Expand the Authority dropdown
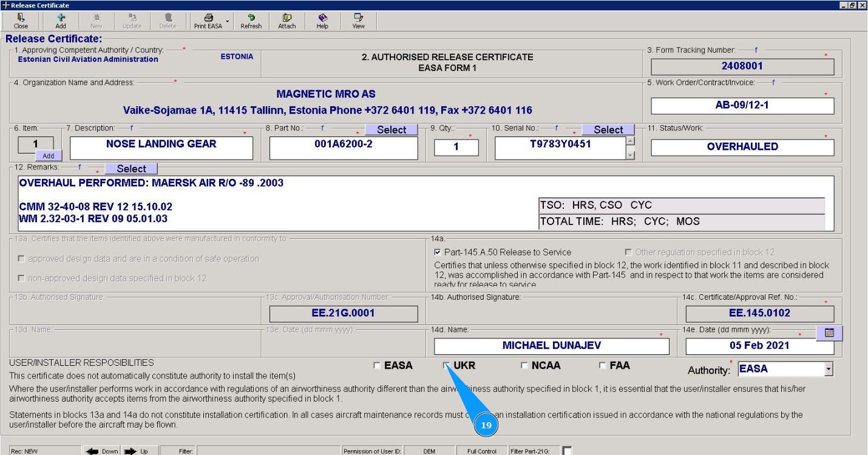 pyautogui.click(x=829, y=369)
